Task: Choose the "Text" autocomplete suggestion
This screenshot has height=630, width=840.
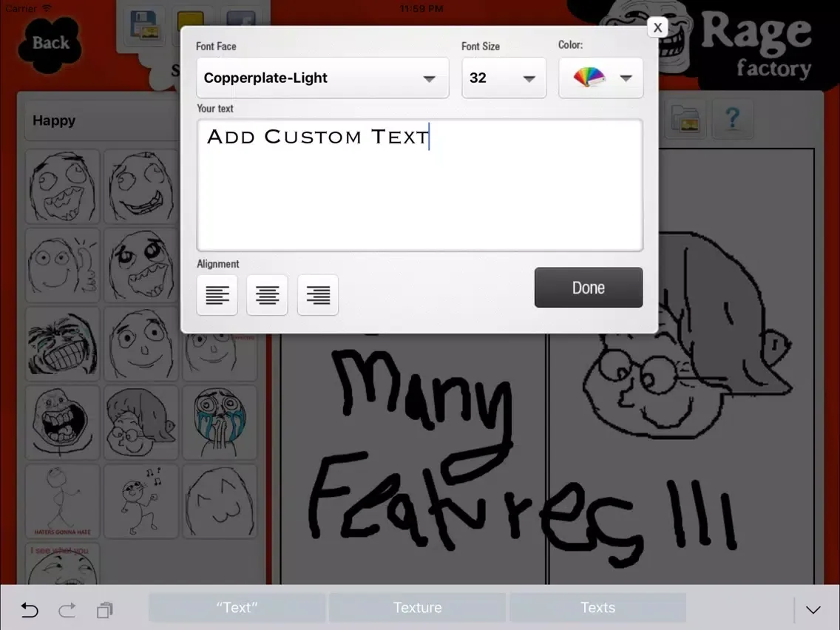Action: click(x=237, y=608)
